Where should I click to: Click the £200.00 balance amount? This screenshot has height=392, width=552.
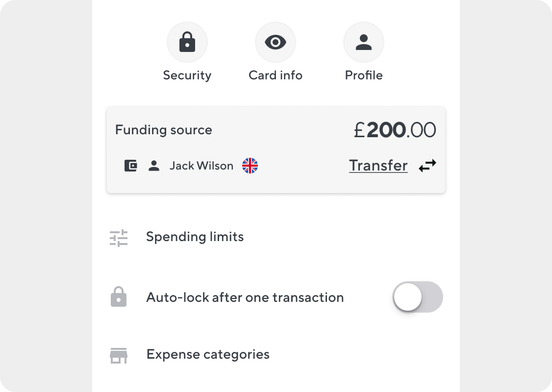click(395, 129)
